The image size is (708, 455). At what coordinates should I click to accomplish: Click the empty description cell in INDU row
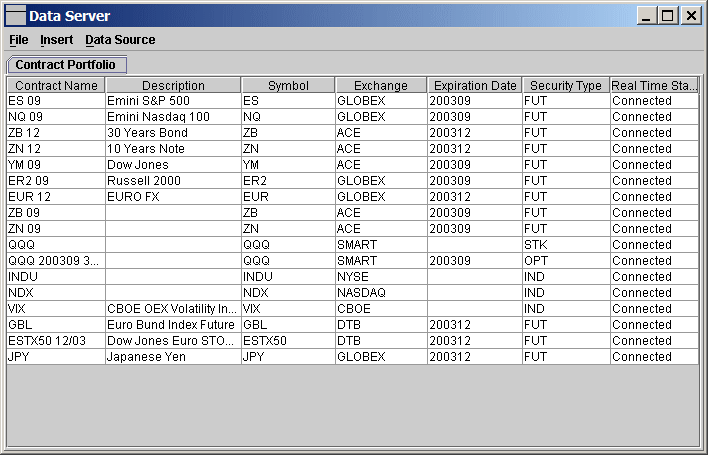[x=173, y=277]
